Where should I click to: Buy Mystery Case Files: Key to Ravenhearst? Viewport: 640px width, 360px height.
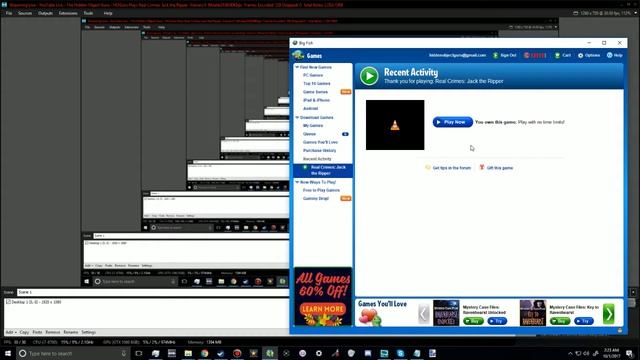click(x=560, y=321)
